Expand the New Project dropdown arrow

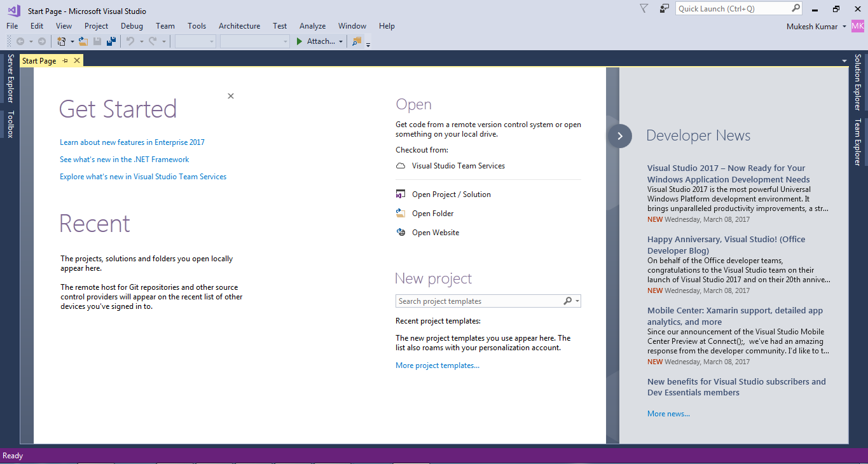[x=72, y=42]
